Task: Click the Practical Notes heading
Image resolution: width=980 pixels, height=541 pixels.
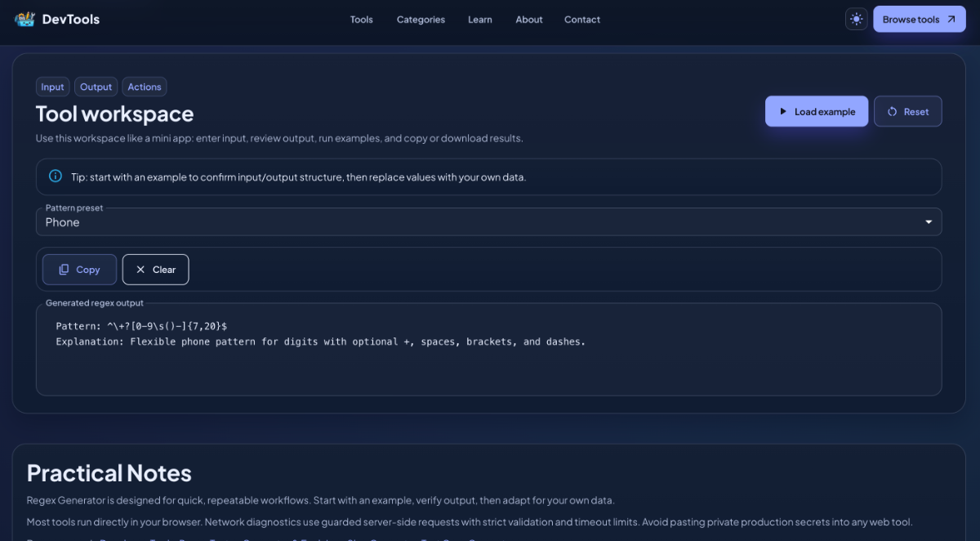Action: [x=109, y=473]
